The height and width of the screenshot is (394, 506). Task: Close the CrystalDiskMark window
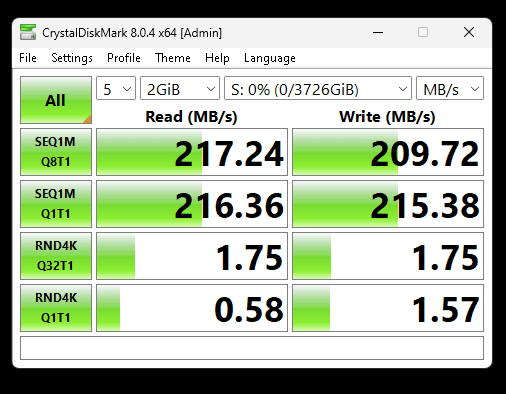469,32
